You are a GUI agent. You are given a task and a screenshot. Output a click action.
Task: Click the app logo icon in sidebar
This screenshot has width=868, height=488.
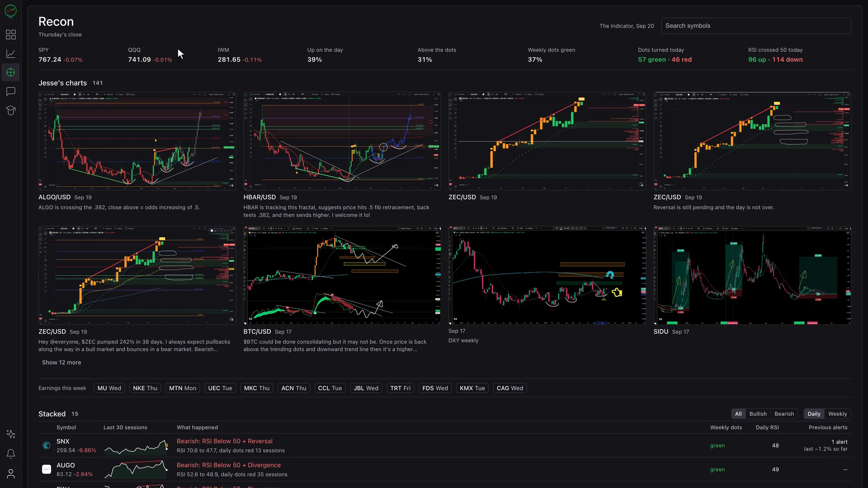[10, 11]
